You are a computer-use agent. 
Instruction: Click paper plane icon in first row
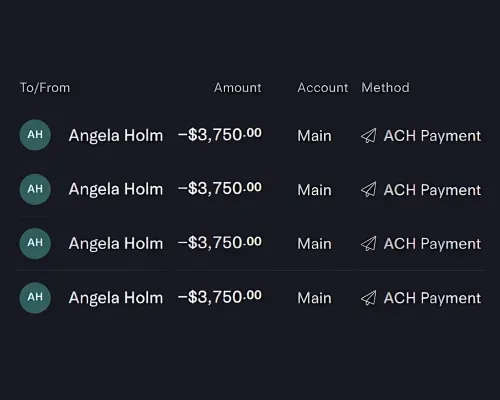(x=369, y=136)
